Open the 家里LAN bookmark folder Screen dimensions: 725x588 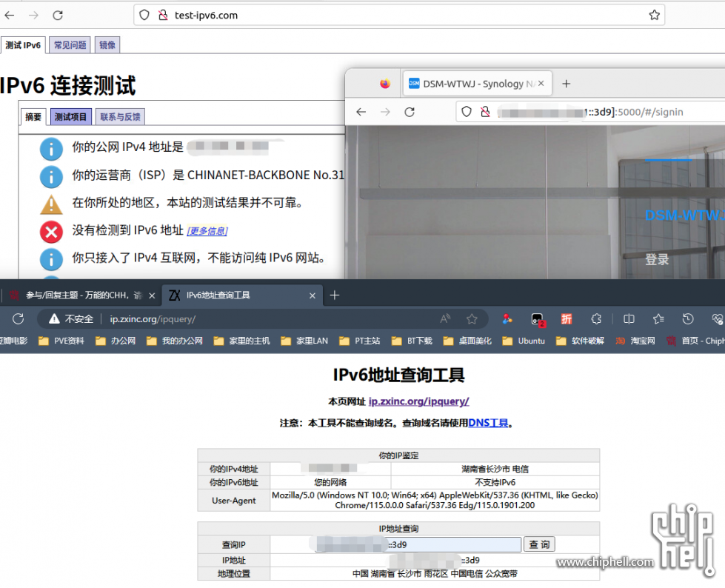coord(304,341)
